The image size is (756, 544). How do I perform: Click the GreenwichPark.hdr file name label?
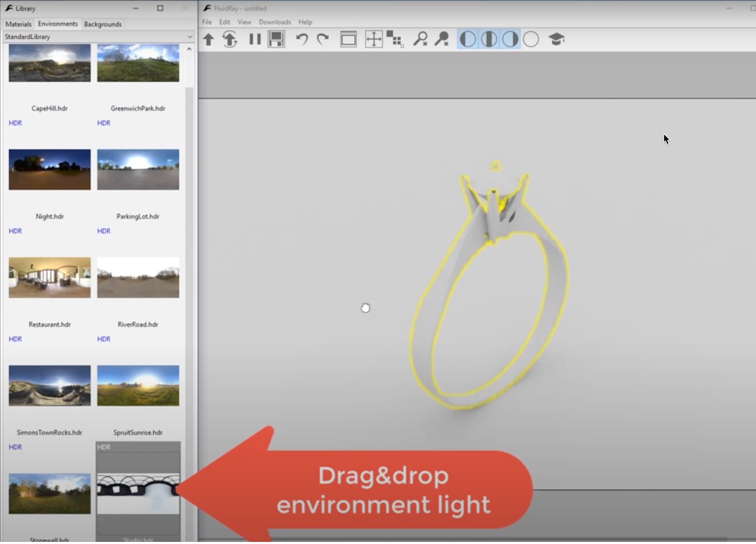138,109
